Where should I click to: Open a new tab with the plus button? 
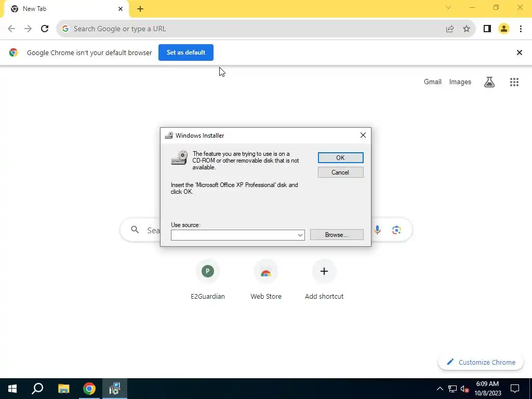(140, 9)
